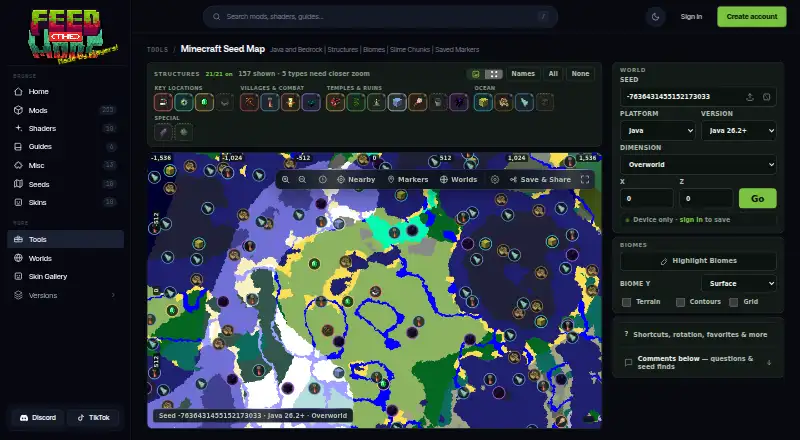Click the random seed dice icon
This screenshot has width=800, height=440.
766,97
